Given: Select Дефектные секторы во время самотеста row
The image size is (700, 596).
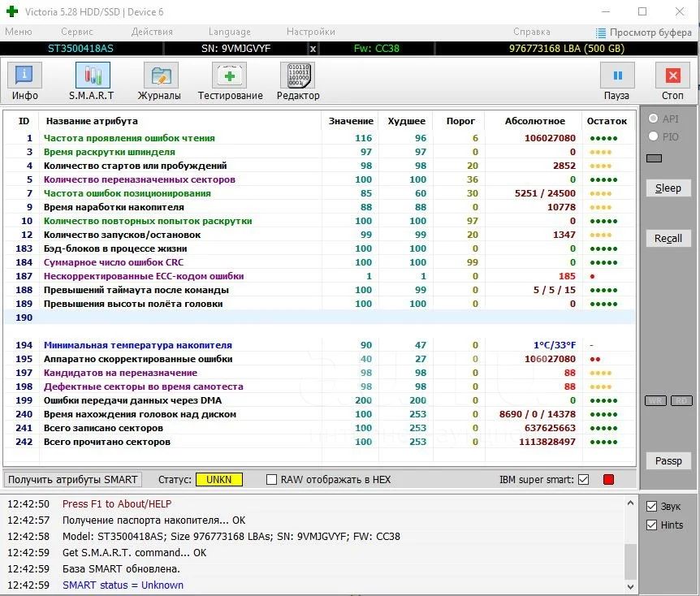Looking at the screenshot, I should tap(320, 387).
